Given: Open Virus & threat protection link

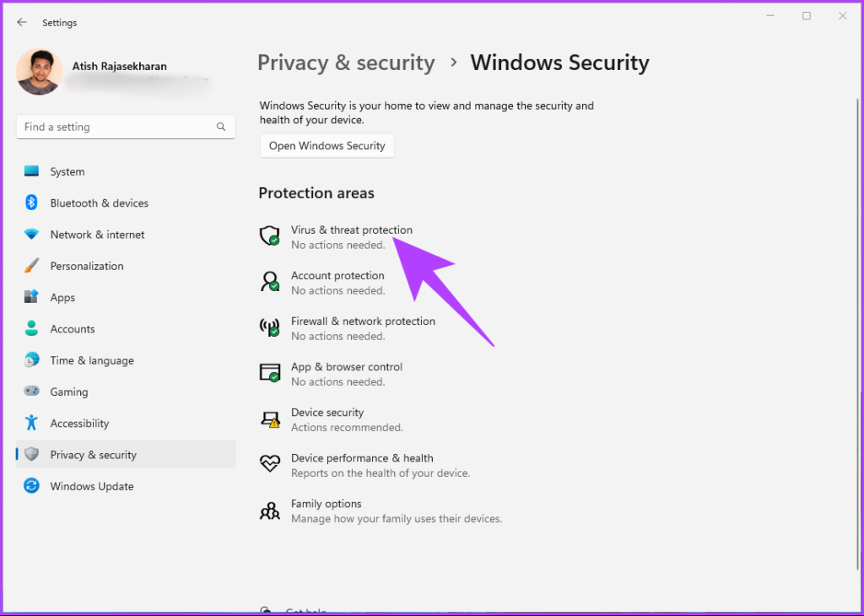Looking at the screenshot, I should (x=351, y=230).
